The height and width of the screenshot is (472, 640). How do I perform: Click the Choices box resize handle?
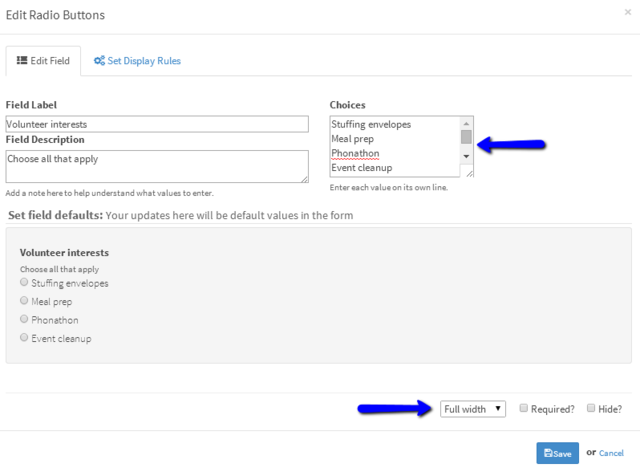pyautogui.click(x=470, y=174)
